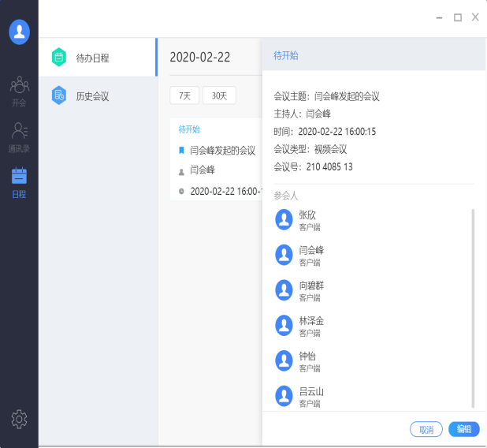Open the 开会 meeting section
Screen dimensions: 487x448
coord(19,91)
